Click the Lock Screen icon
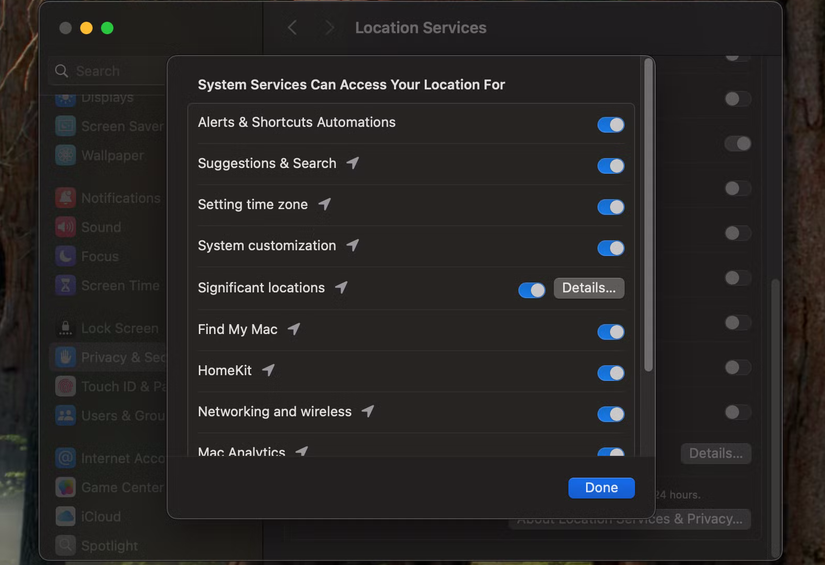 point(65,328)
